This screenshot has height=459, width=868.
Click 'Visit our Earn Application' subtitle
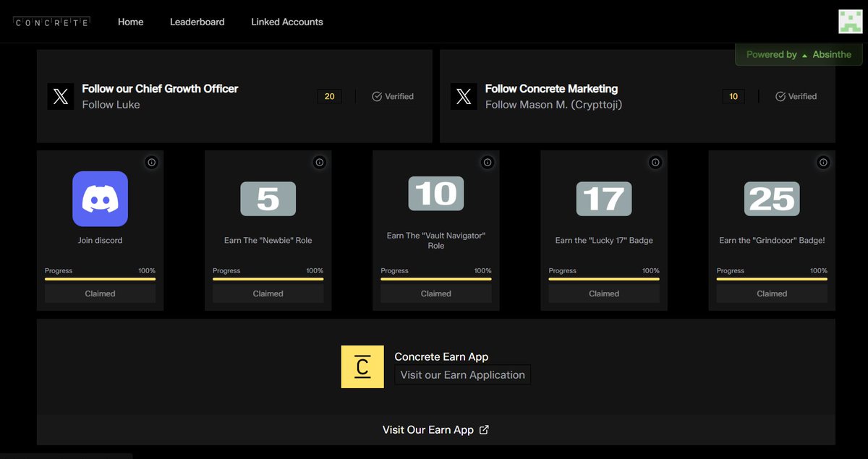point(463,374)
